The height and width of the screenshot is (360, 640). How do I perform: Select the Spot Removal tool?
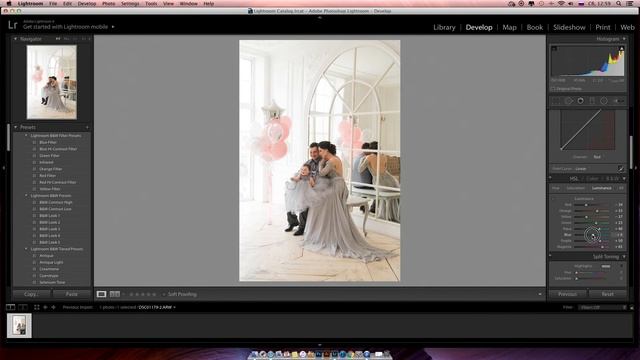pyautogui.click(x=569, y=101)
